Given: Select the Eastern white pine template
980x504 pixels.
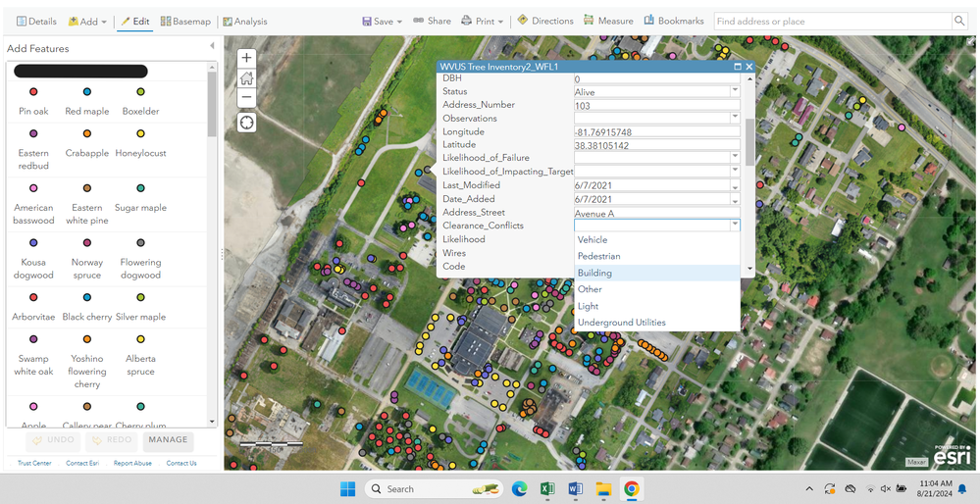Looking at the screenshot, I should [87, 204].
